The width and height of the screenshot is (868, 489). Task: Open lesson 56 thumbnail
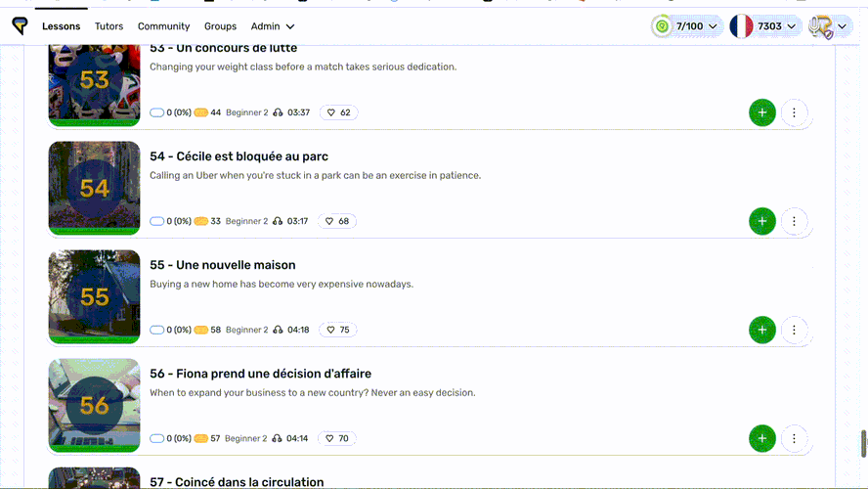click(94, 405)
